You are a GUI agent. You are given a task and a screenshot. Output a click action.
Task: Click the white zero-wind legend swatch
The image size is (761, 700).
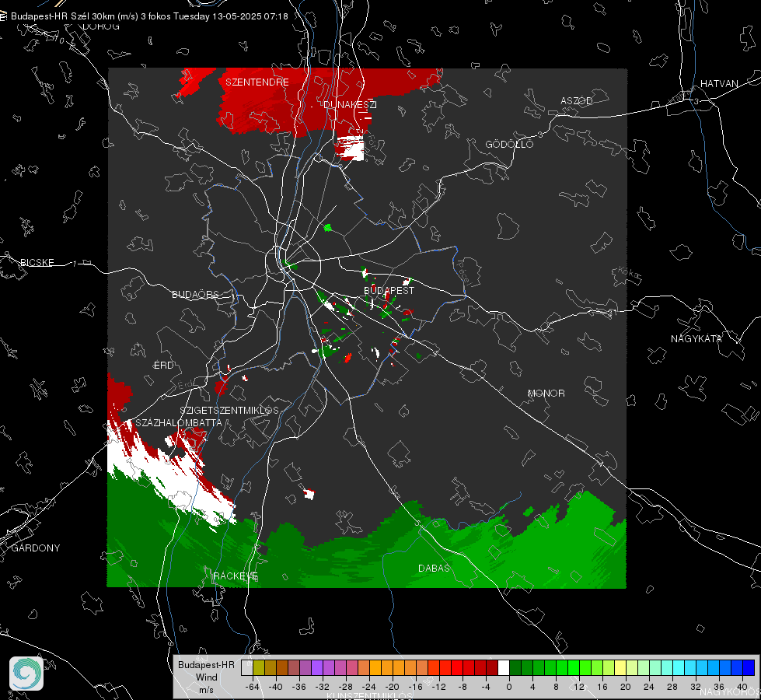504,667
